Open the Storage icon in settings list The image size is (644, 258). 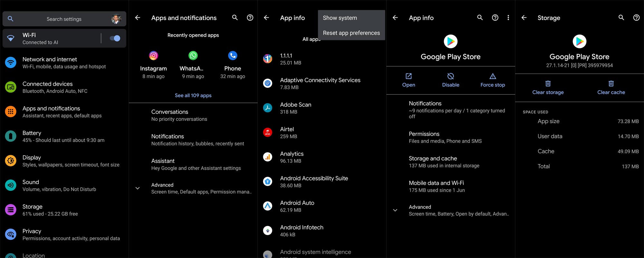(11, 210)
